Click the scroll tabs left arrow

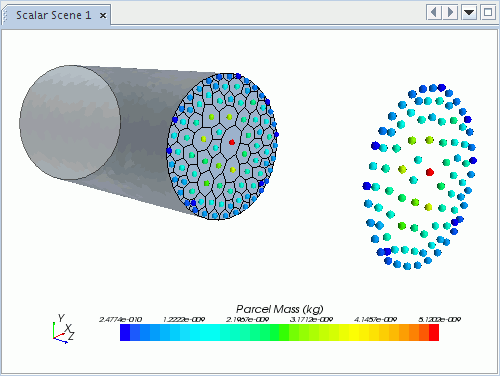click(434, 12)
